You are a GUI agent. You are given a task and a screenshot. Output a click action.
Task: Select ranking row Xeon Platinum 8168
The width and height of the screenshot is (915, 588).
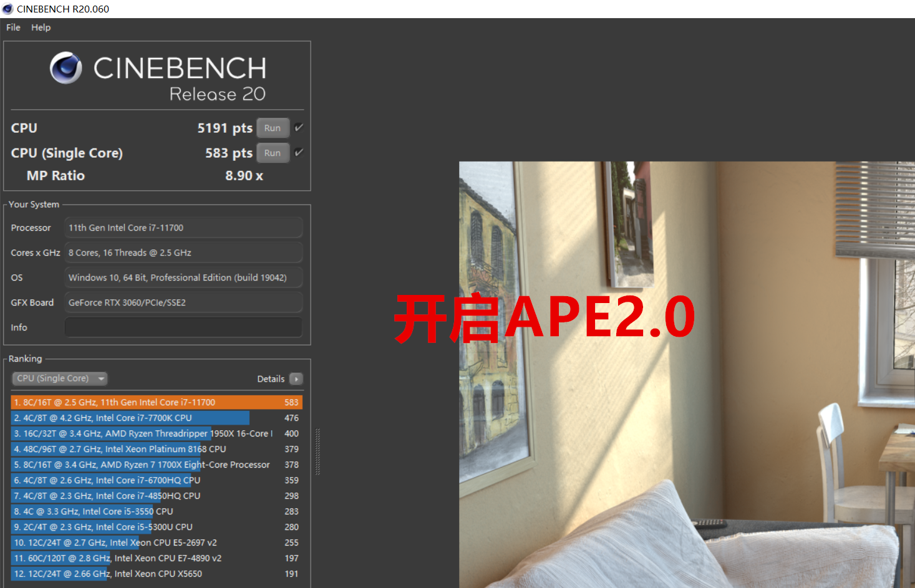pyautogui.click(x=157, y=449)
